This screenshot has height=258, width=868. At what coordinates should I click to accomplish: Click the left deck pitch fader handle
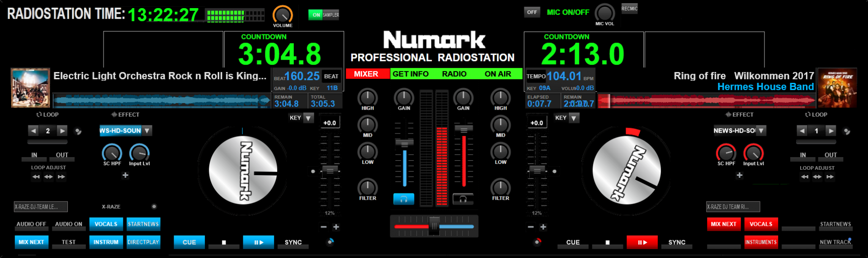click(330, 171)
